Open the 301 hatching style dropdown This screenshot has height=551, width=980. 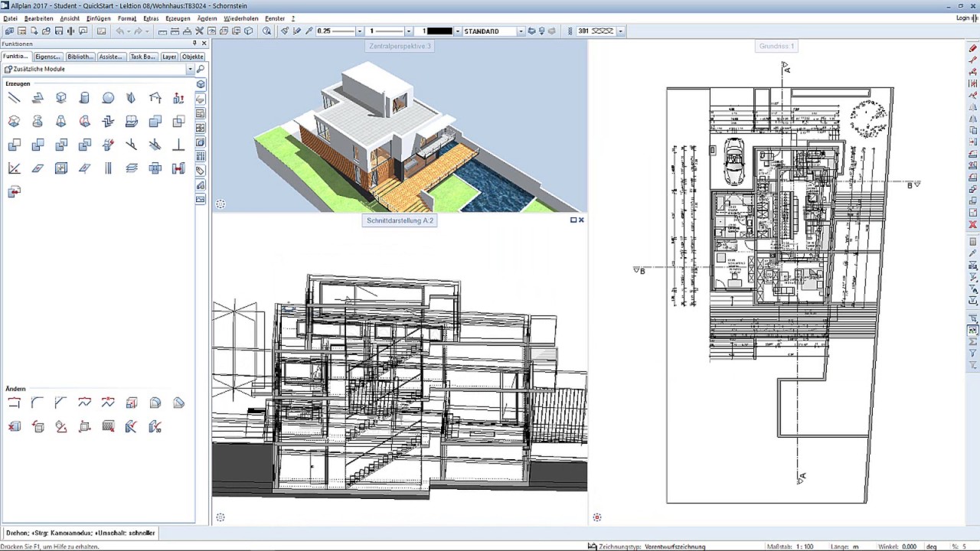coord(620,31)
